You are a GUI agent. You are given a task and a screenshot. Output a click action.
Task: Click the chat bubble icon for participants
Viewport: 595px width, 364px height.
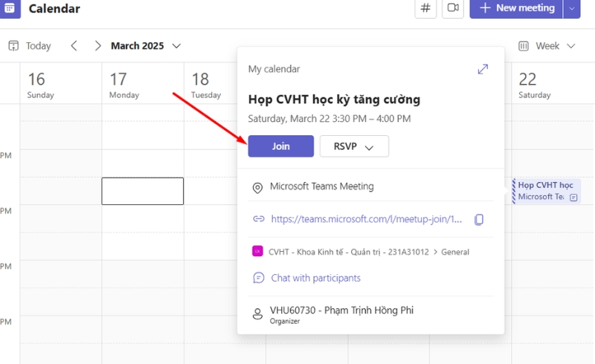pos(258,278)
